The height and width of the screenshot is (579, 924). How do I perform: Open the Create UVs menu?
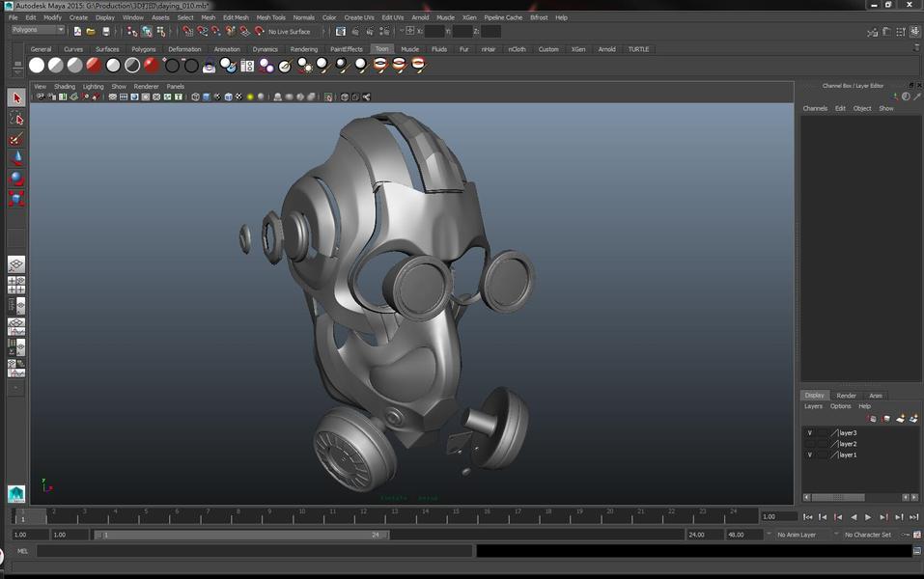[x=359, y=17]
